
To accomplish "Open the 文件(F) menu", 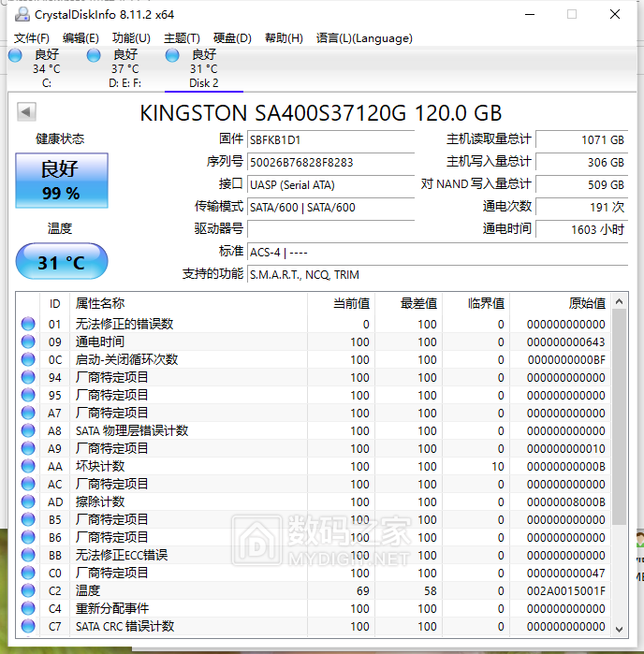I will pyautogui.click(x=31, y=38).
